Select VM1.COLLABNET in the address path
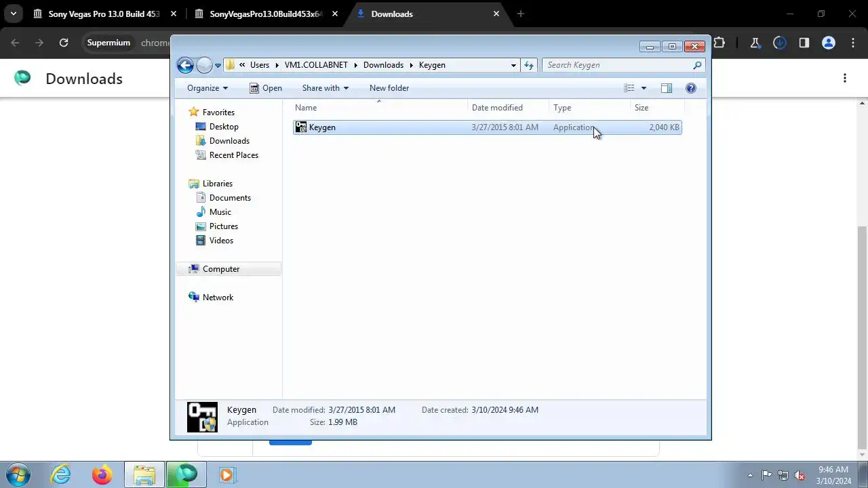868x488 pixels. point(316,65)
